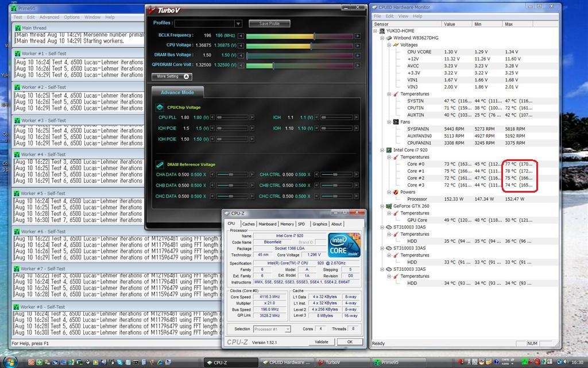Decrease CPU PLL voltage with left arrow
The height and width of the screenshot is (368, 588).
(212, 117)
